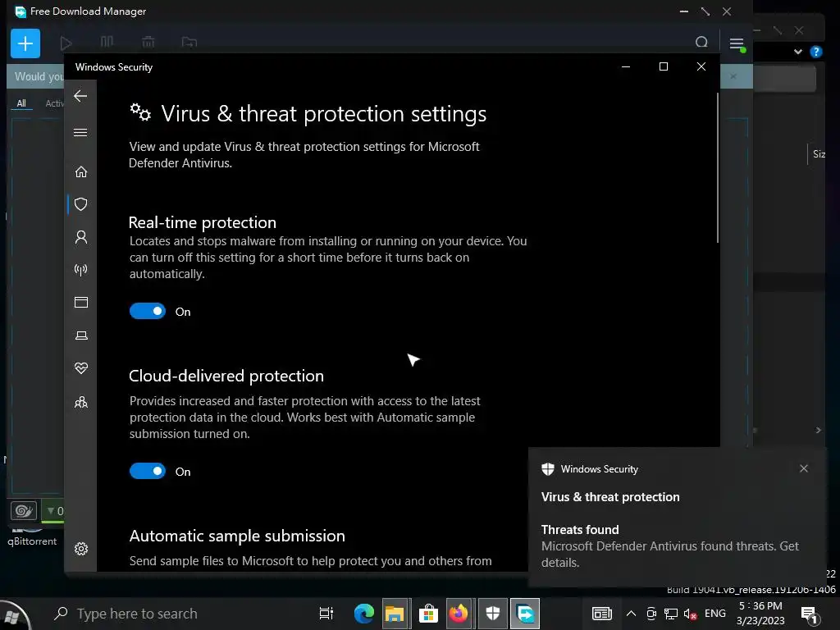840x630 pixels.
Task: Open Account protection person icon
Action: coord(81,237)
